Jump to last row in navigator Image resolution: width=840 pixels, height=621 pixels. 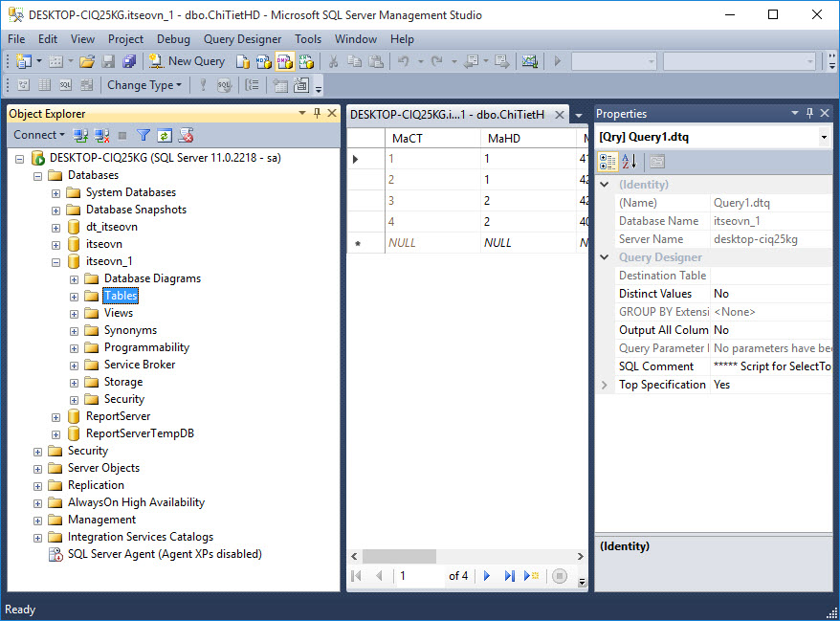[510, 576]
